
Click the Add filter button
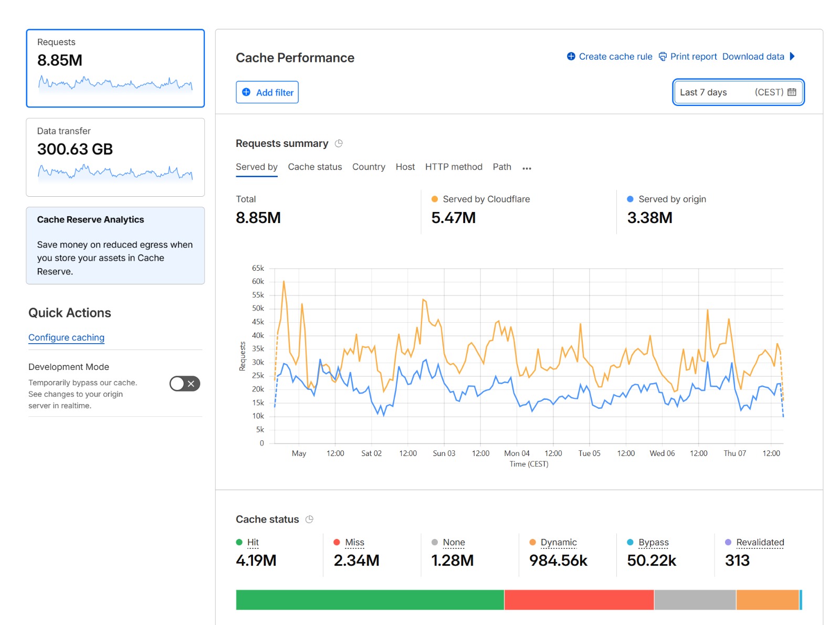[267, 92]
